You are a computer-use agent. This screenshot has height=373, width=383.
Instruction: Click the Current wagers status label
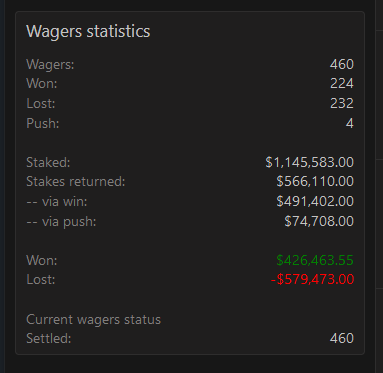click(93, 320)
